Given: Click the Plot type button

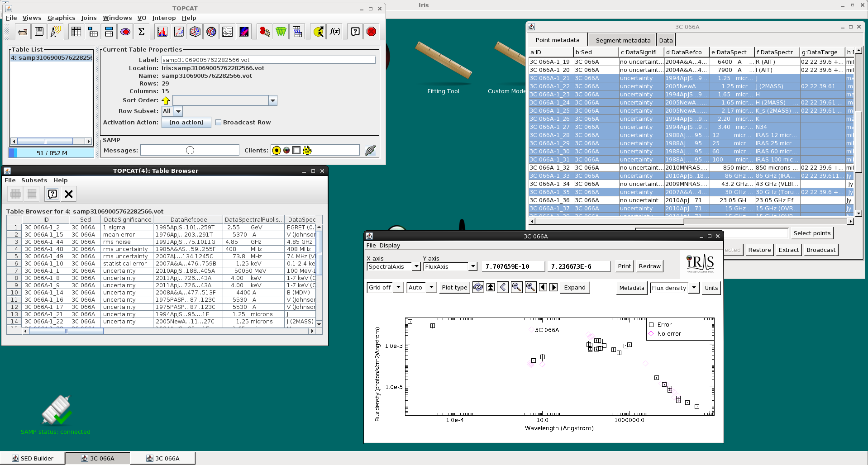Looking at the screenshot, I should (454, 287).
